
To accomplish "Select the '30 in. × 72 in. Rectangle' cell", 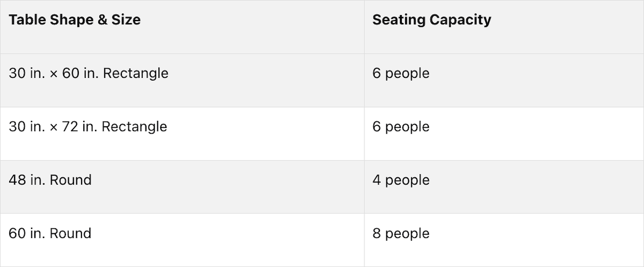I will click(182, 133).
